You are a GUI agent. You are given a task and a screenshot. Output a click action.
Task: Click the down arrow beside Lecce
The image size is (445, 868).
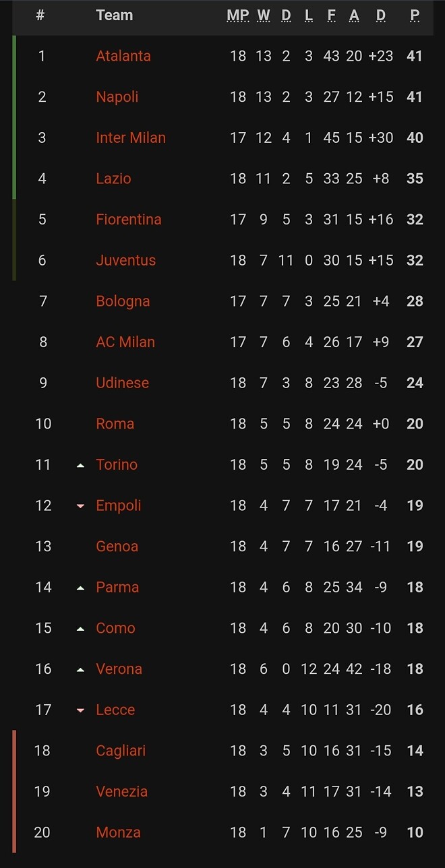(x=81, y=710)
